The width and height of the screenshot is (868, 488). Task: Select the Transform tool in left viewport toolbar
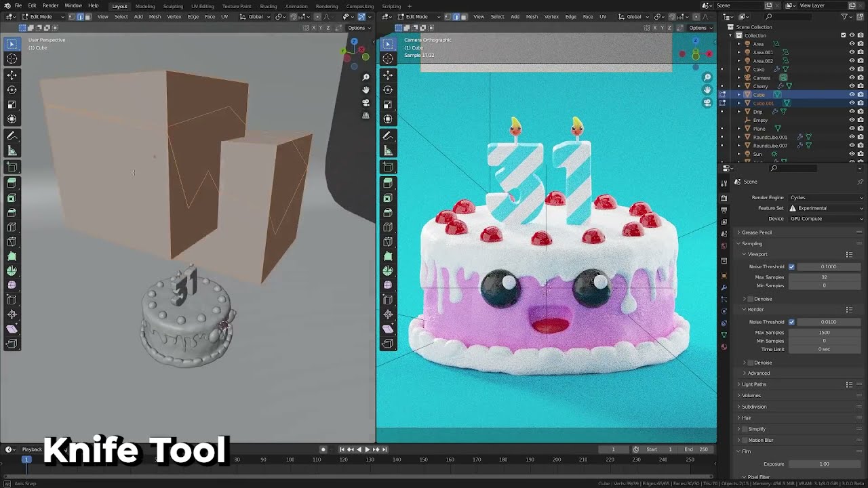[12, 120]
